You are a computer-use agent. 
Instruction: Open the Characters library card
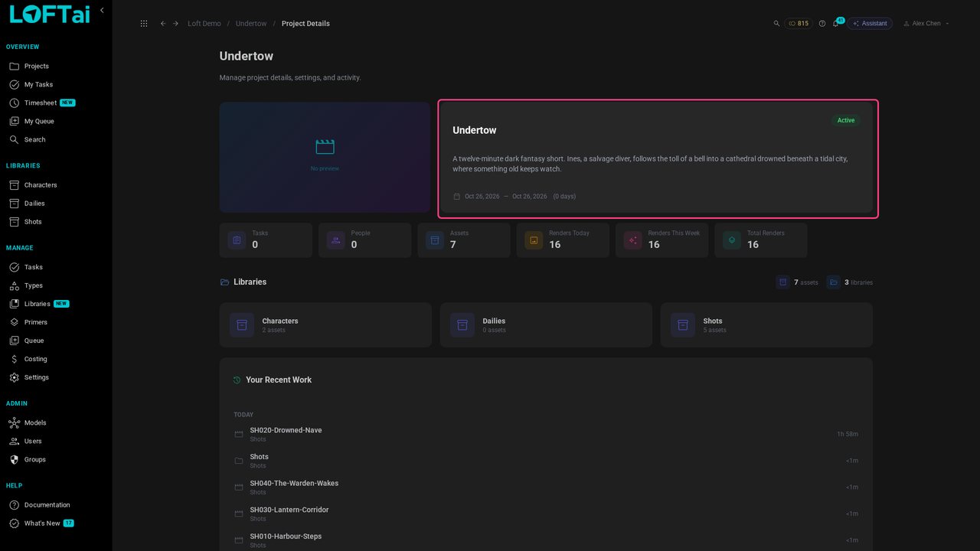[325, 325]
